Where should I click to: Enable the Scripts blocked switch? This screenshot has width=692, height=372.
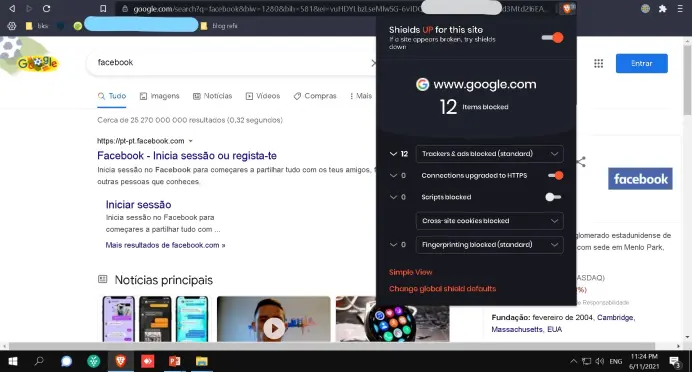point(553,197)
